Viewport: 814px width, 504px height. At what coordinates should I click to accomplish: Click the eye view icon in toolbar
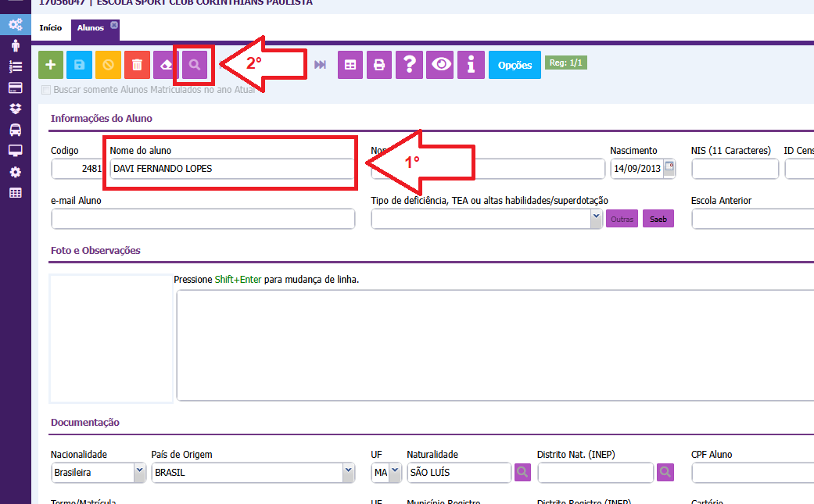tap(441, 65)
